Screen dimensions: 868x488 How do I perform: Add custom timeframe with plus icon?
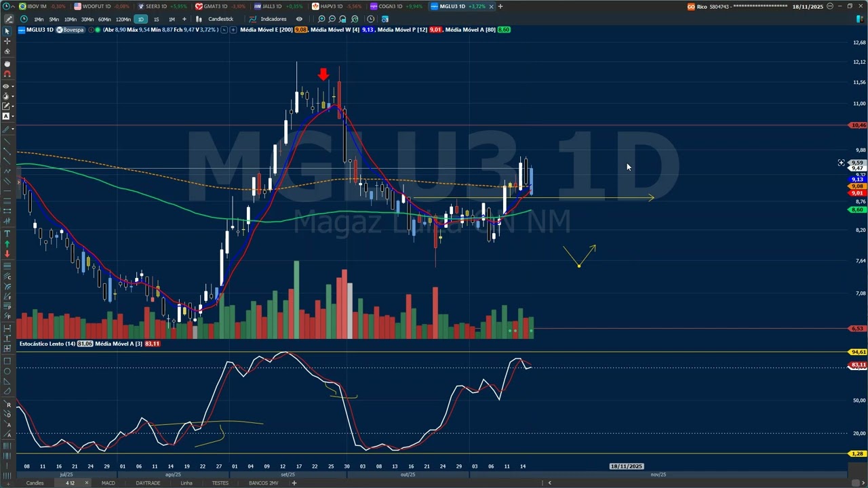click(x=184, y=19)
